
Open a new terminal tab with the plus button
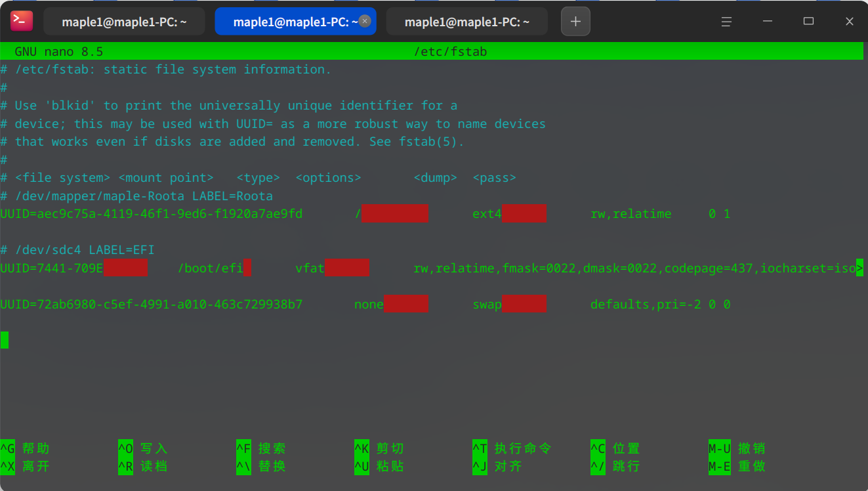pos(575,21)
